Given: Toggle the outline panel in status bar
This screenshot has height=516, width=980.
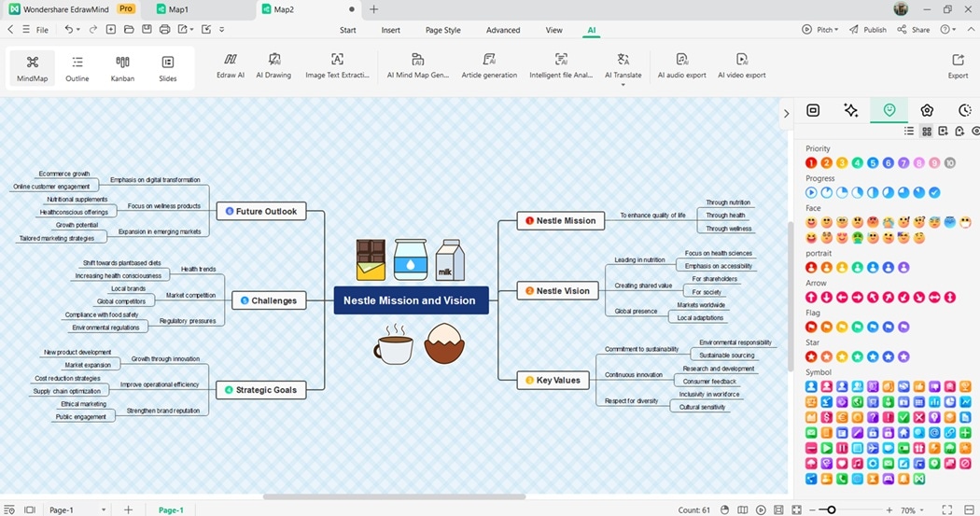Looking at the screenshot, I should tap(9, 509).
